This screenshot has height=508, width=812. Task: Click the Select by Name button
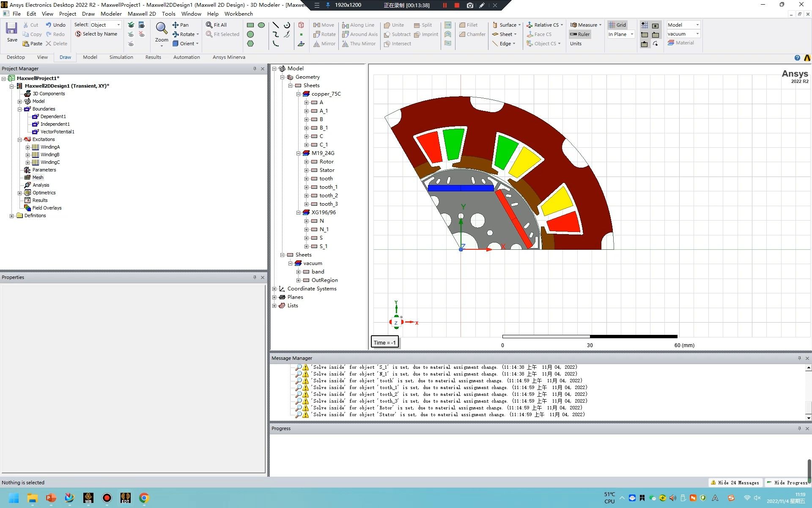click(x=96, y=34)
